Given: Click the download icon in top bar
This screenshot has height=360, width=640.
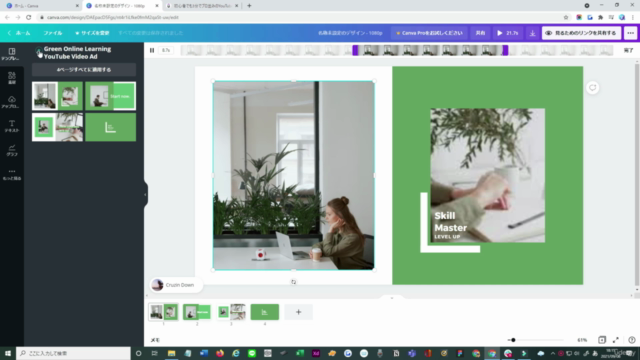Looking at the screenshot, I should coord(532,33).
